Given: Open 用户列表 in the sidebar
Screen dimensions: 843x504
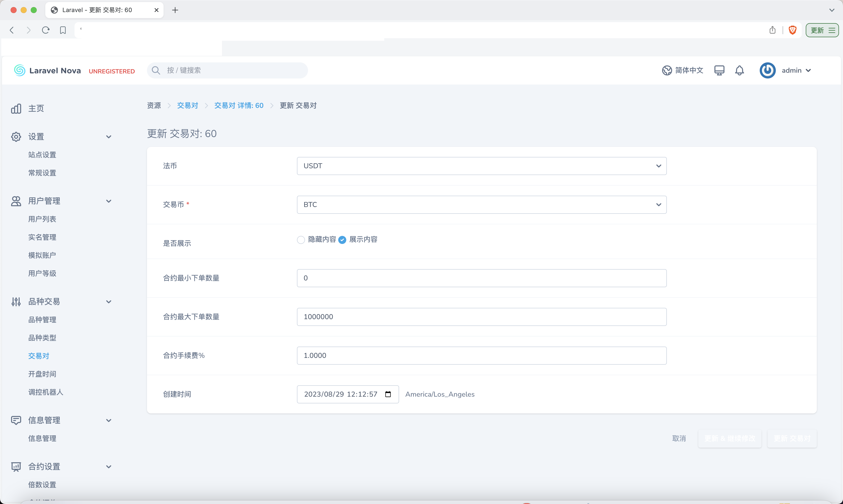Looking at the screenshot, I should [42, 219].
